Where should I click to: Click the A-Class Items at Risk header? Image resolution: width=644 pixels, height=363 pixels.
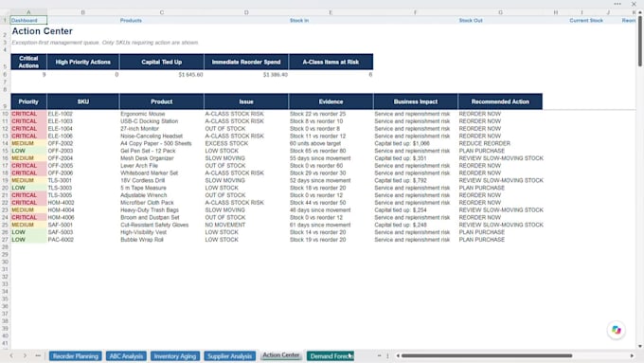point(331,62)
